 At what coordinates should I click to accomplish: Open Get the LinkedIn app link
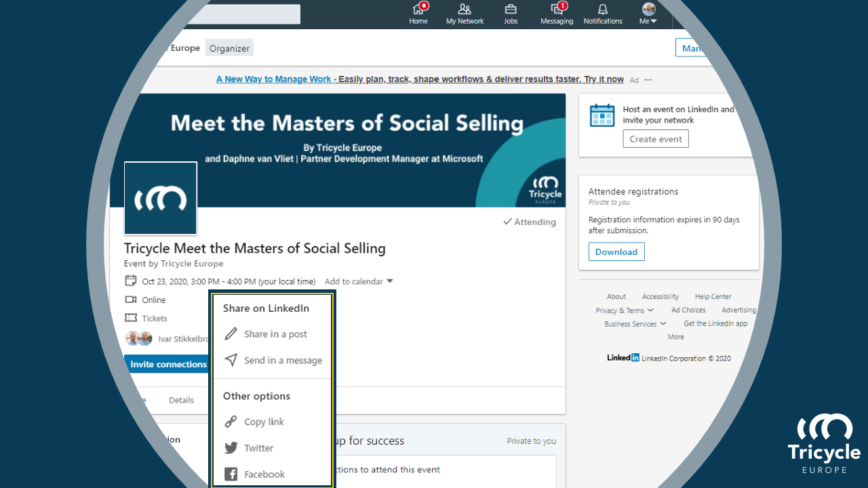715,324
